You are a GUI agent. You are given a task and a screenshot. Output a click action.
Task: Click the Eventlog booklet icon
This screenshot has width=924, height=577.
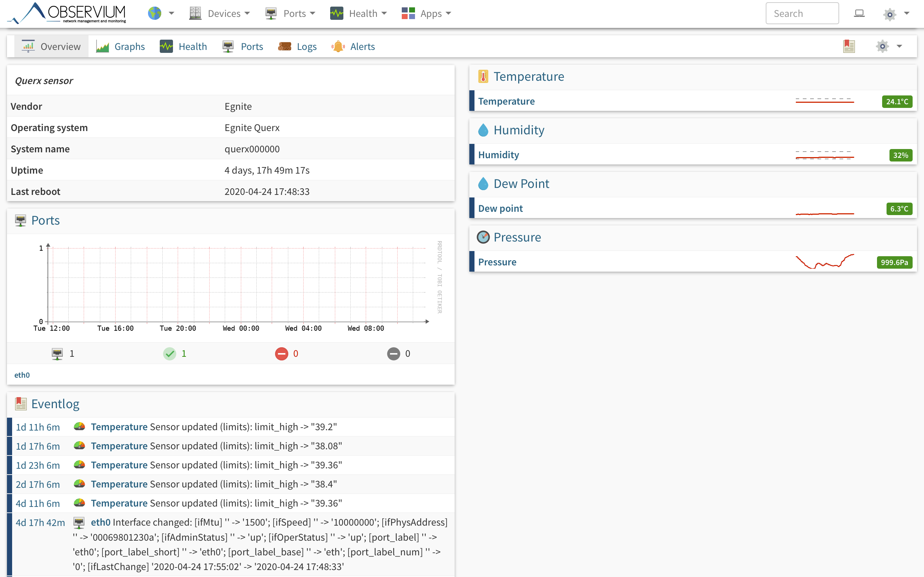click(21, 404)
